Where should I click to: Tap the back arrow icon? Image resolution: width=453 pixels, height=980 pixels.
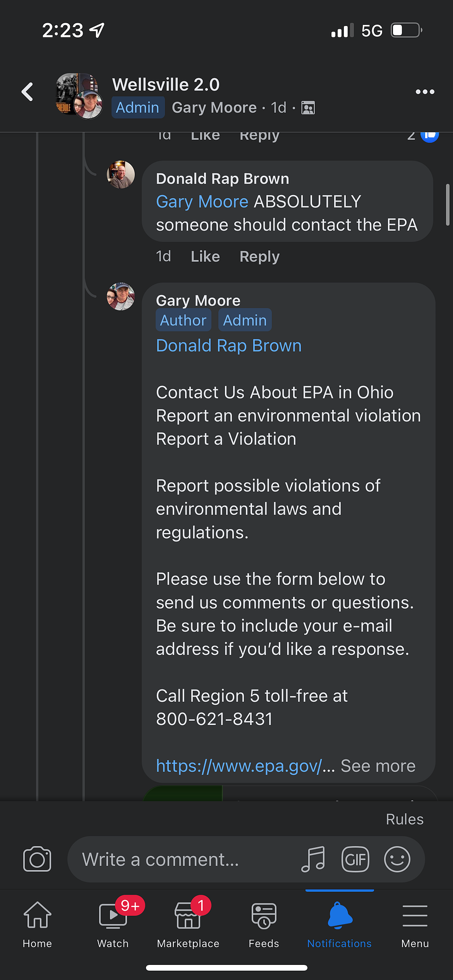[x=27, y=92]
